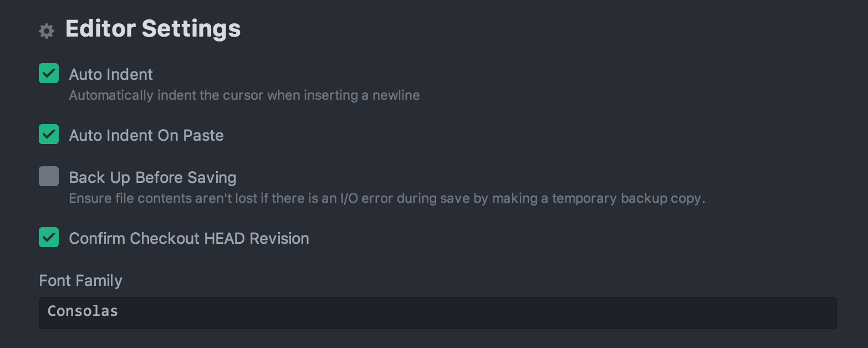The height and width of the screenshot is (348, 868).
Task: Click the green checkmark next to Auto Indent
Action: (49, 73)
